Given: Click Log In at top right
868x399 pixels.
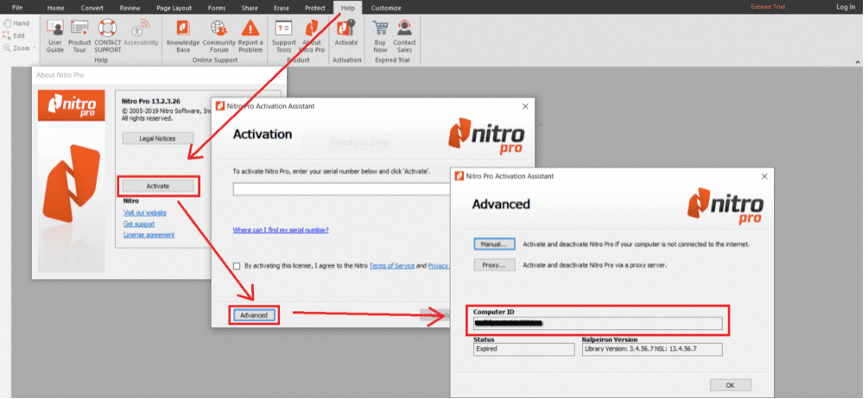Looking at the screenshot, I should [846, 7].
